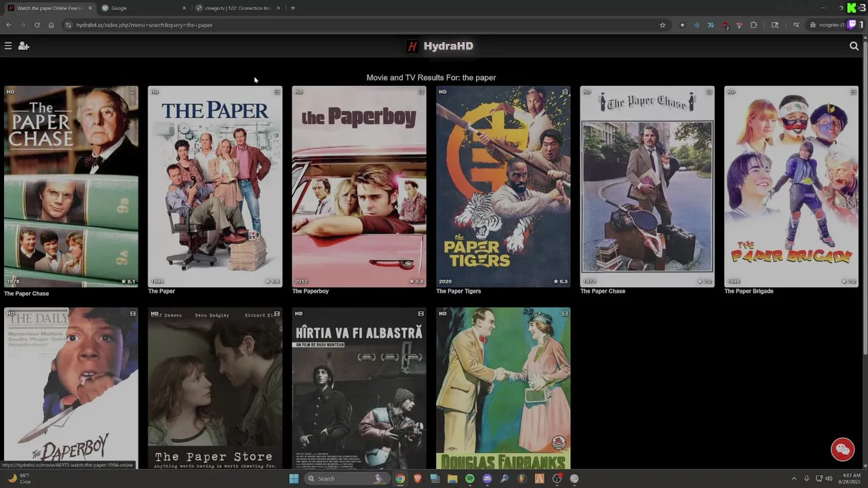The height and width of the screenshot is (488, 868).
Task: Open Spotify from the taskbar
Action: point(470,479)
